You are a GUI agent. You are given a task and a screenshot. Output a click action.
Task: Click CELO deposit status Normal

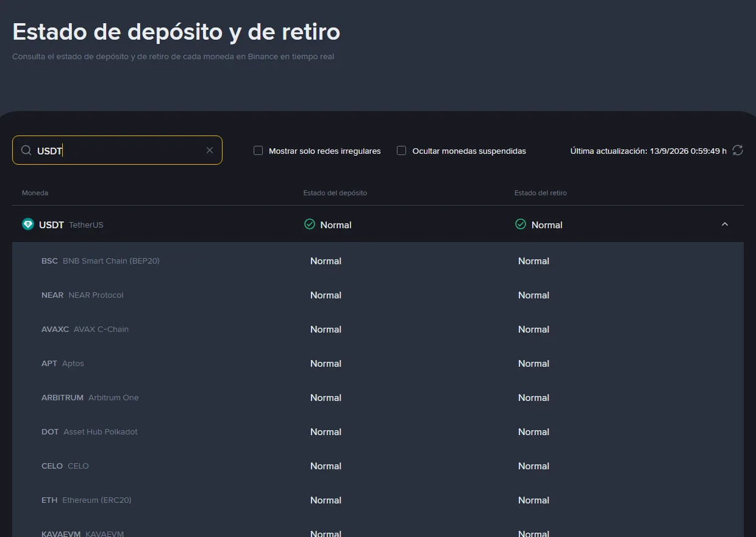[326, 466]
